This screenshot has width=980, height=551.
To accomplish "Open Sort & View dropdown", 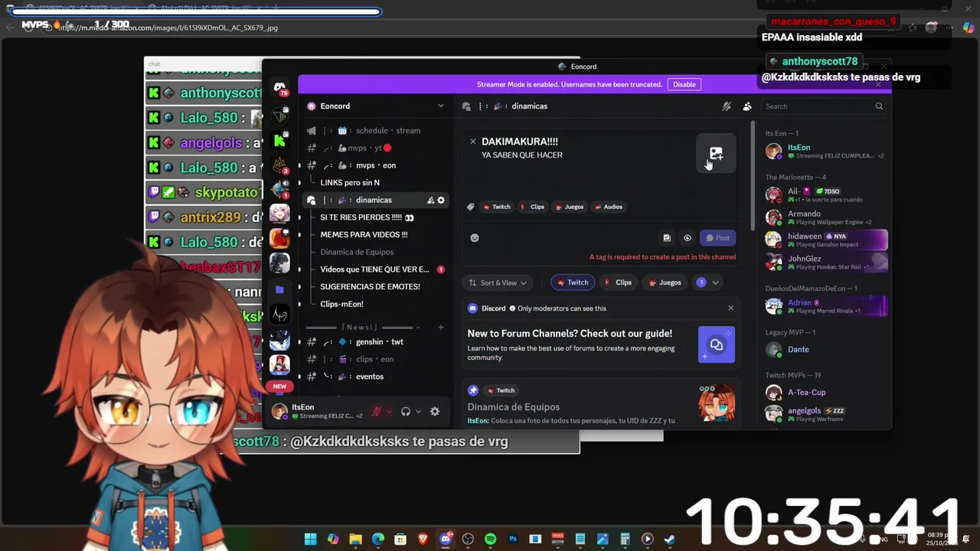I will (x=498, y=282).
